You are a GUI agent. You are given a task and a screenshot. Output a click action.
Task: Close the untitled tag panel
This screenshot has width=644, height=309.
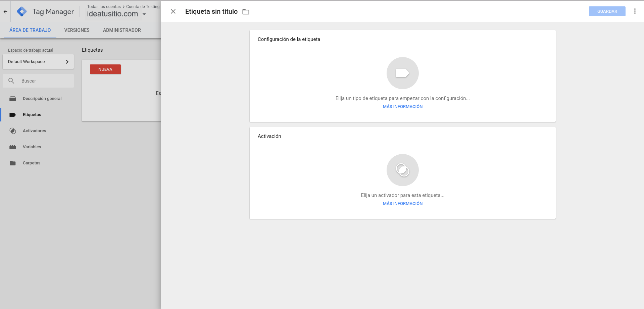point(173,11)
